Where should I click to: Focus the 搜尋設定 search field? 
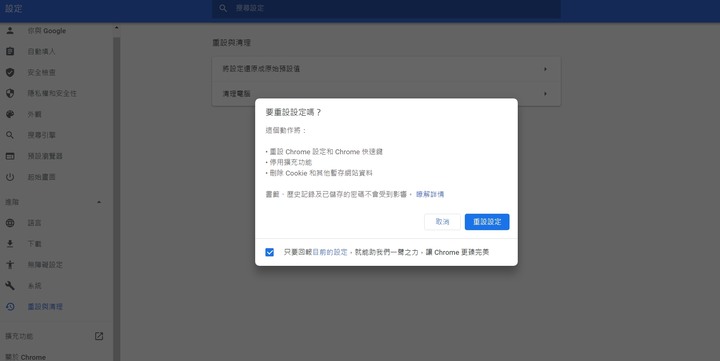coord(386,8)
